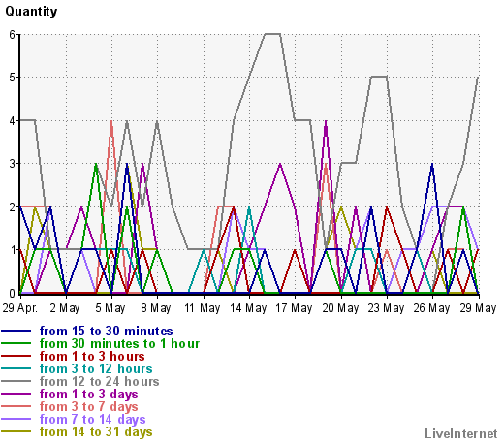Screen dimensions: 504x443
Task: Click the green legend line swatch
Action: (x=16, y=343)
